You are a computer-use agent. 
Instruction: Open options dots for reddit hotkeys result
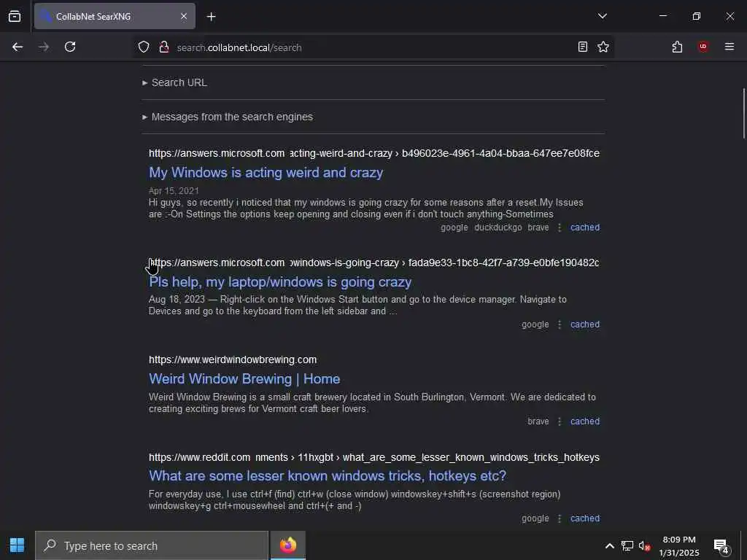(560, 518)
